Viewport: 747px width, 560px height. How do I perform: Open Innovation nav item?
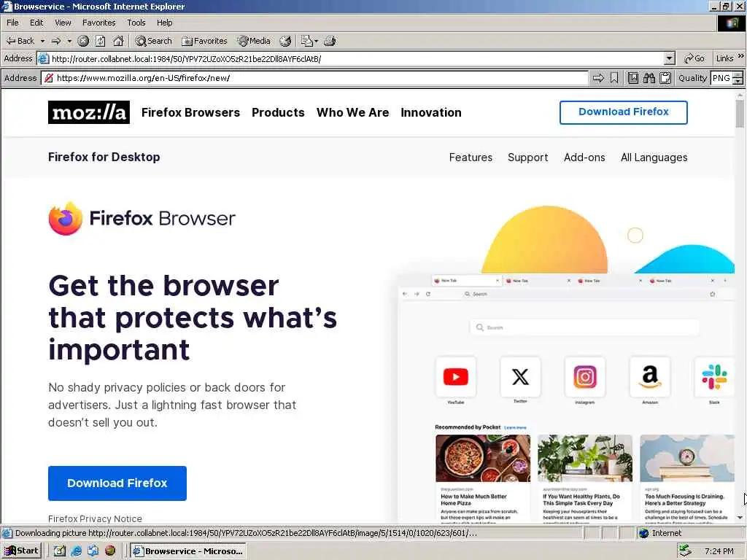[431, 112]
